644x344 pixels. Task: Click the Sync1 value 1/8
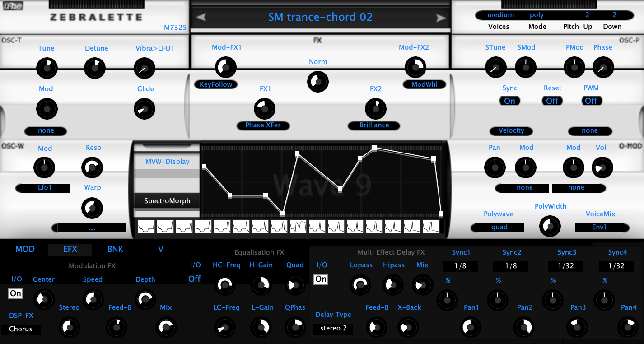(x=460, y=266)
